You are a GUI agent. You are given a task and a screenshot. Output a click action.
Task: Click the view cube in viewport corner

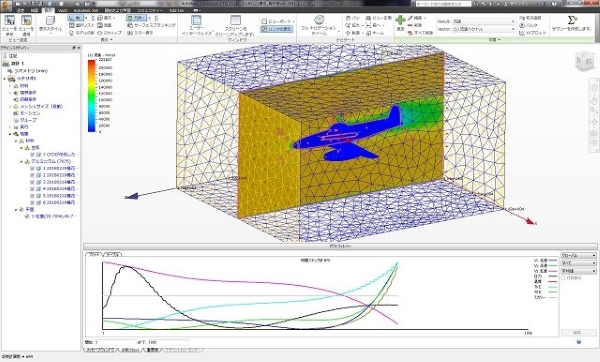click(585, 61)
